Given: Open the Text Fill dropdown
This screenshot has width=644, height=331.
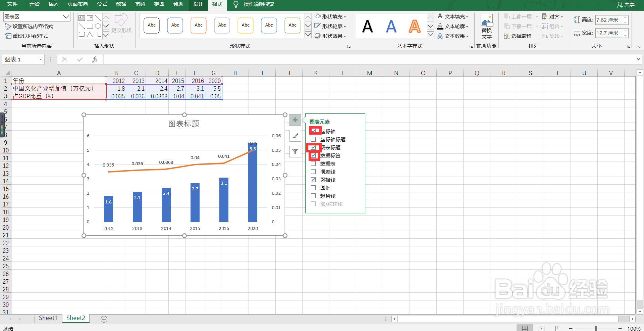Looking at the screenshot, I should coord(453,16).
